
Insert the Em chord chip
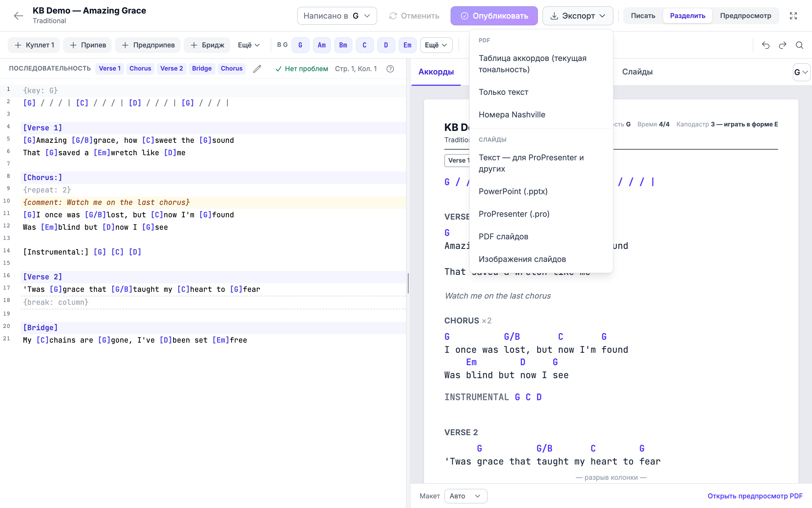407,45
